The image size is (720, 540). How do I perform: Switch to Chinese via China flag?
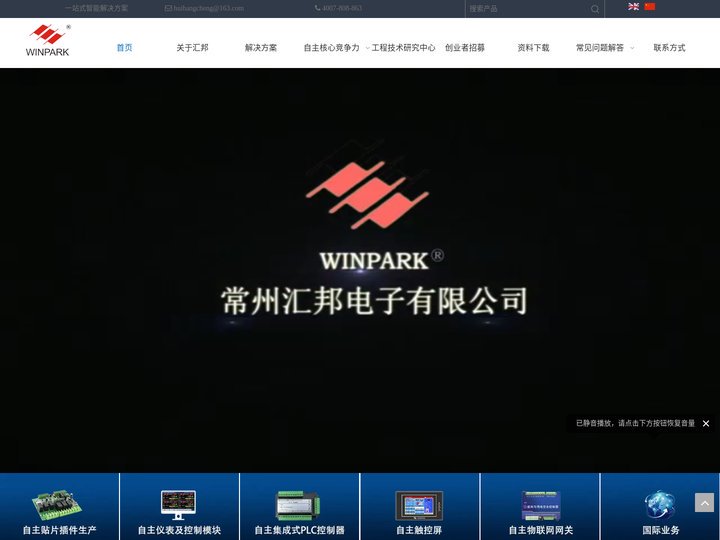click(x=650, y=6)
